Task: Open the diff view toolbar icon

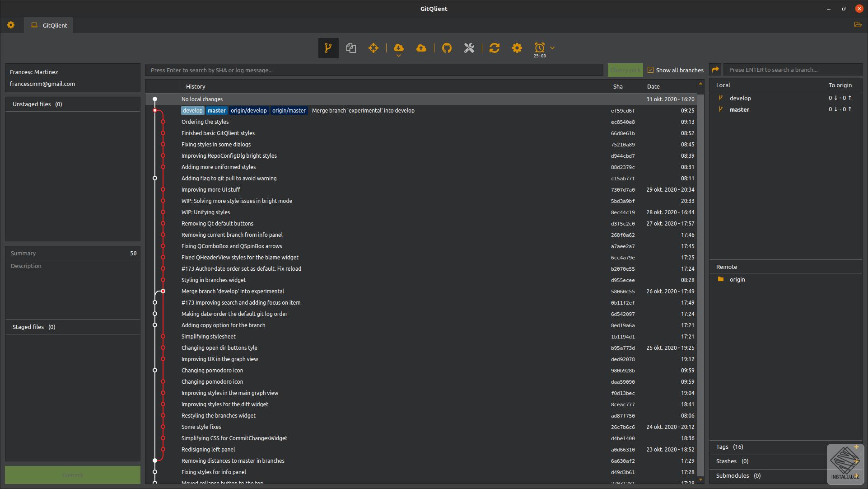Action: tap(351, 48)
